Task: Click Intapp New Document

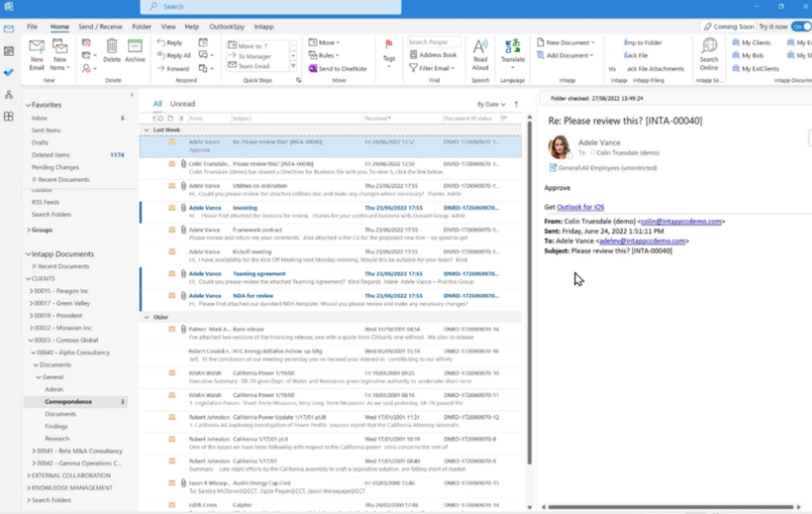Action: click(566, 42)
